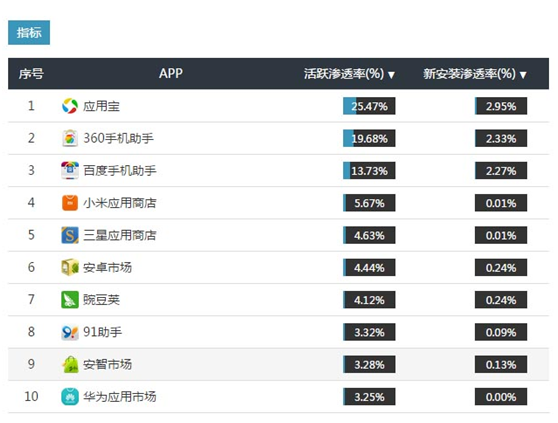Click the 4.12% value cell
The height and width of the screenshot is (423, 558).
369,300
